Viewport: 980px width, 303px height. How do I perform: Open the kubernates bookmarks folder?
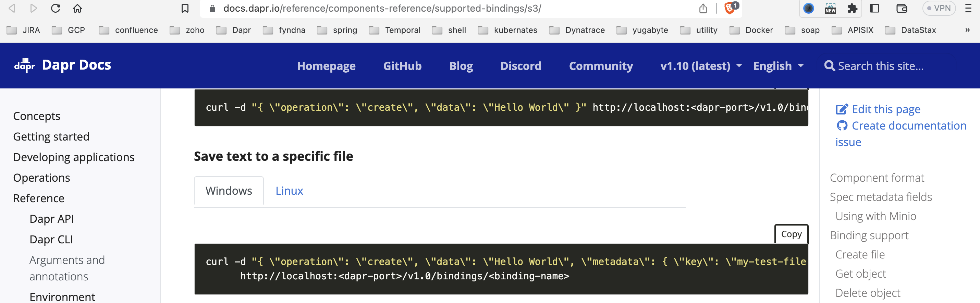coord(508,30)
